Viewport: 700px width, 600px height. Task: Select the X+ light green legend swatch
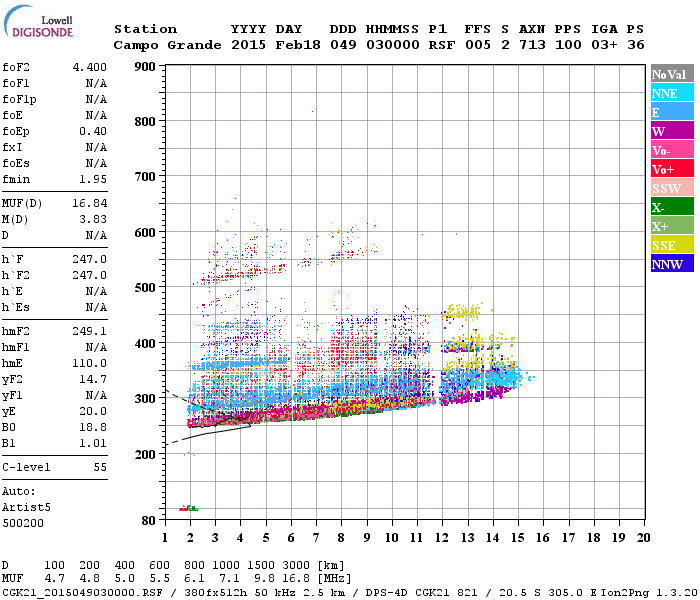(672, 225)
